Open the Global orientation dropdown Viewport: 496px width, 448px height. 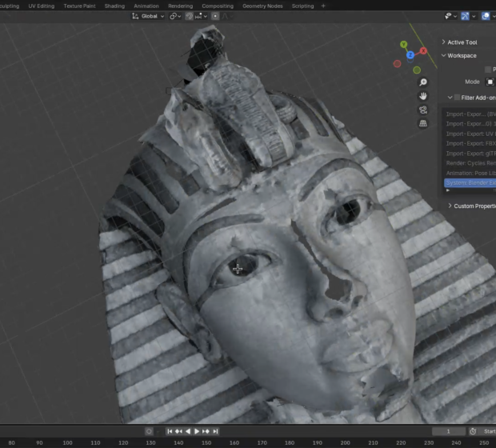click(148, 16)
